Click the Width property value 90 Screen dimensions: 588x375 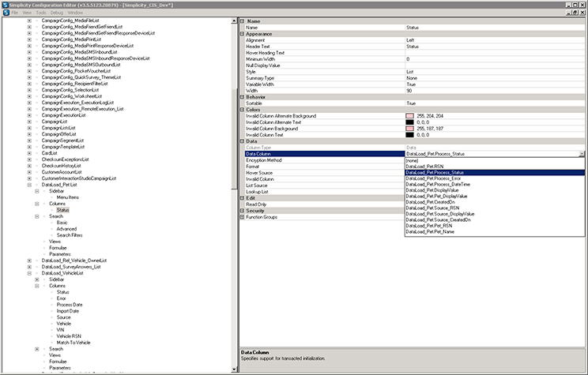[x=495, y=91]
